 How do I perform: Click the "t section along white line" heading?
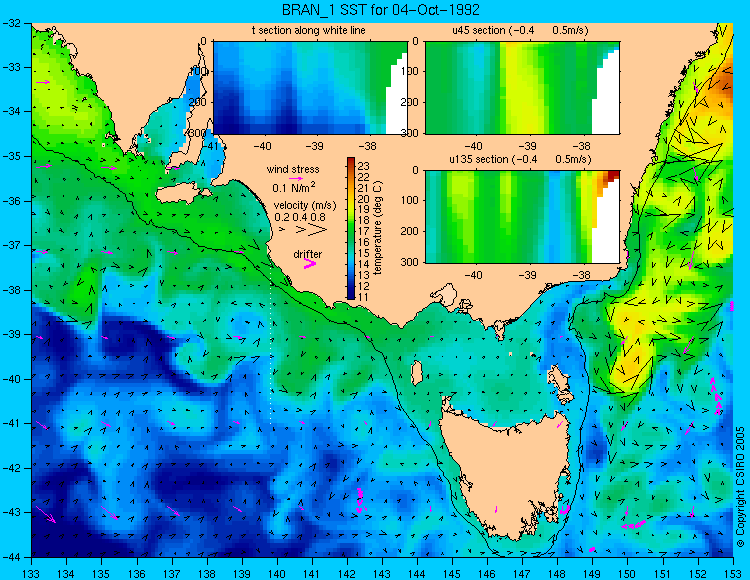coord(309,30)
